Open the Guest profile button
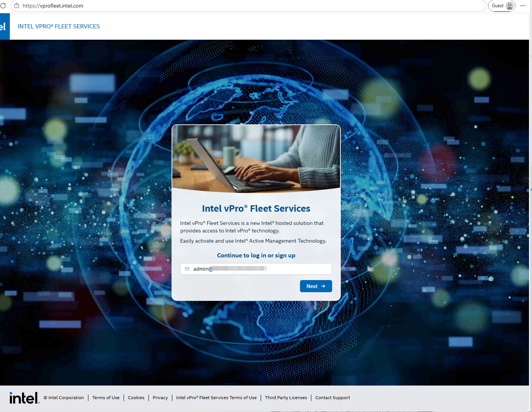 click(x=502, y=6)
